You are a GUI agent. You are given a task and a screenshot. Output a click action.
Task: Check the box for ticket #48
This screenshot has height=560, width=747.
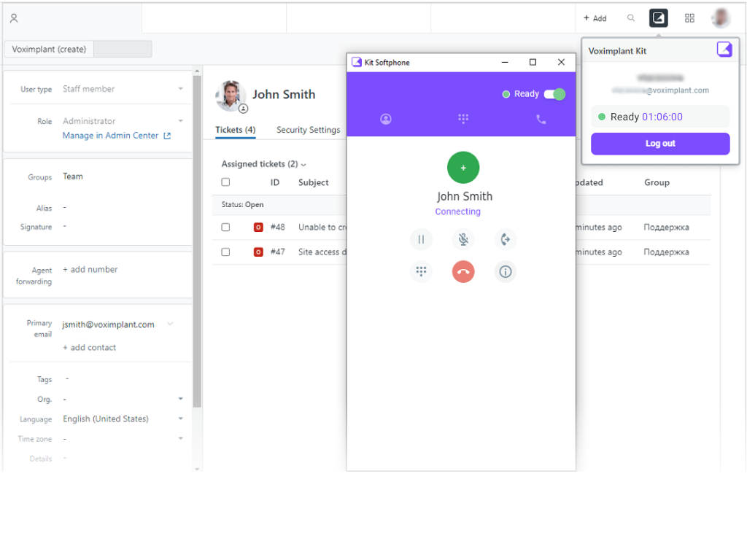point(225,227)
